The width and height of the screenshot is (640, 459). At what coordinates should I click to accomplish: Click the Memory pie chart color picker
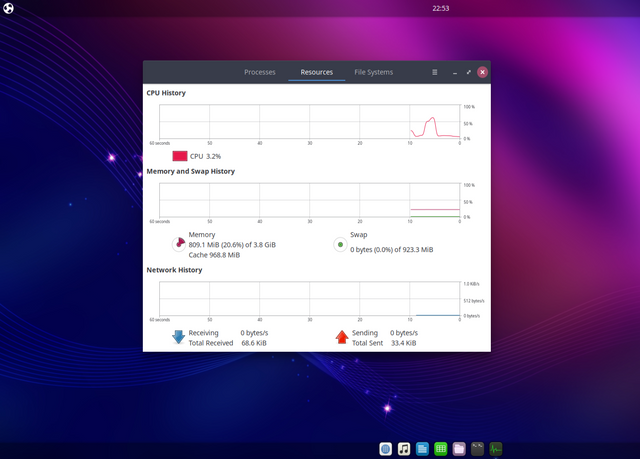click(x=179, y=244)
